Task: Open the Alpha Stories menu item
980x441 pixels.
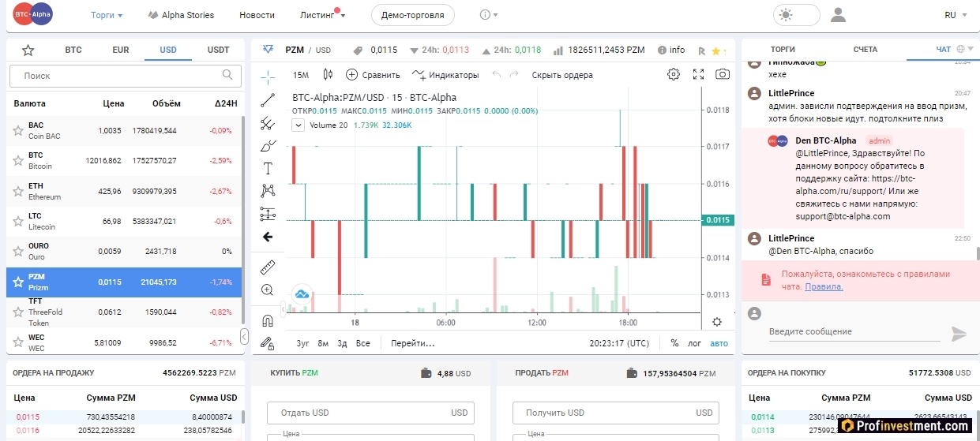Action: (x=181, y=15)
